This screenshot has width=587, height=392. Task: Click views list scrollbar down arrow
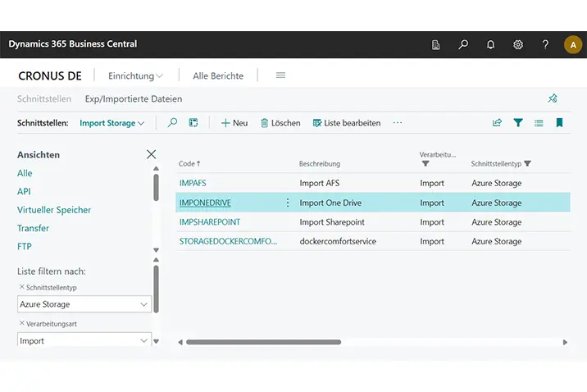(x=156, y=250)
